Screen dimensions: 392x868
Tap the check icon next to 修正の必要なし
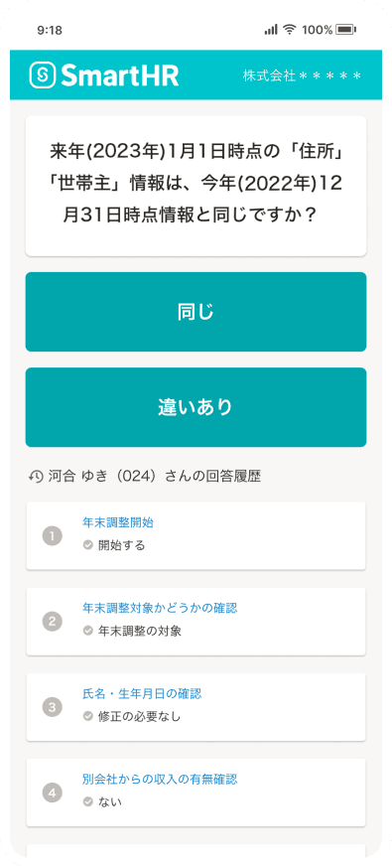pyautogui.click(x=87, y=716)
